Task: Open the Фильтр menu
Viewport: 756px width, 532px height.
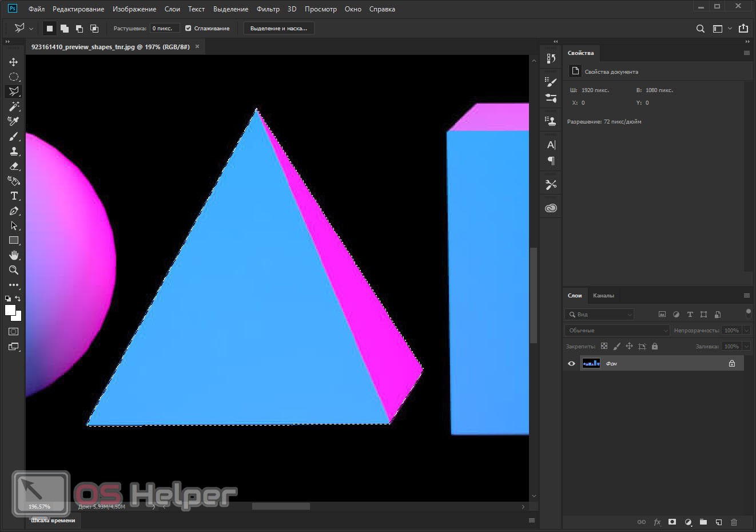Action: point(268,9)
